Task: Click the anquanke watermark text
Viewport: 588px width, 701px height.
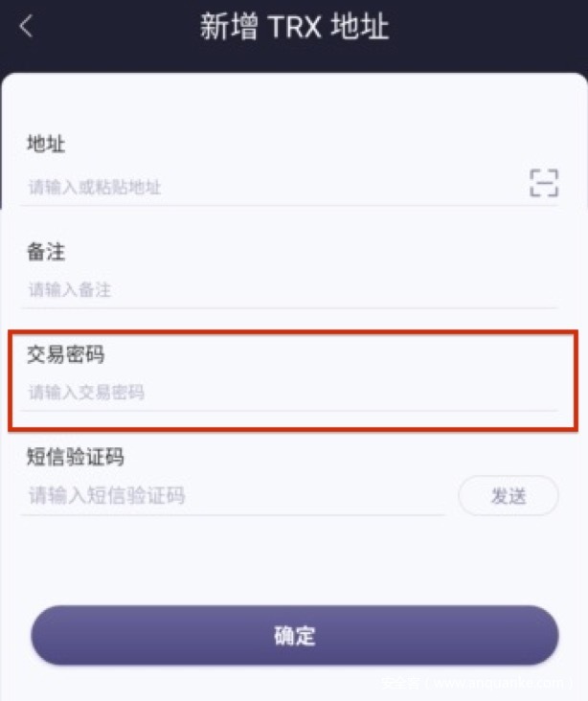Action: [x=478, y=683]
